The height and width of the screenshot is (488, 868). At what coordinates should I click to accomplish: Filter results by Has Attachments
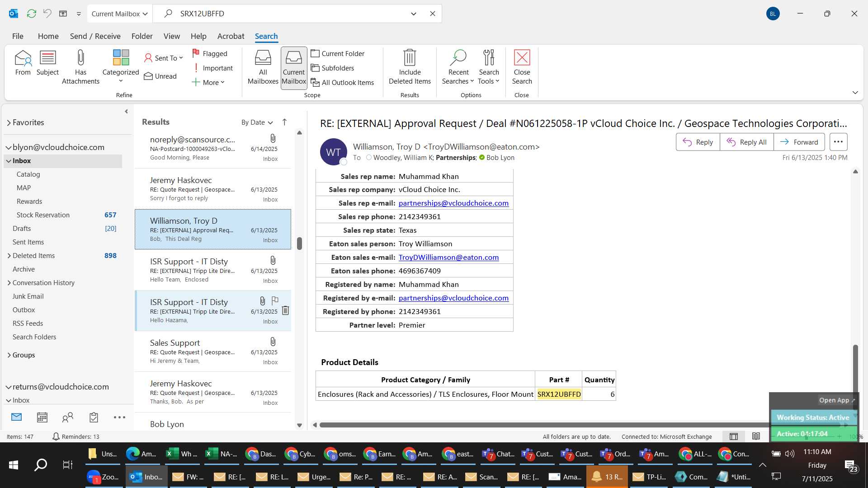coord(80,67)
